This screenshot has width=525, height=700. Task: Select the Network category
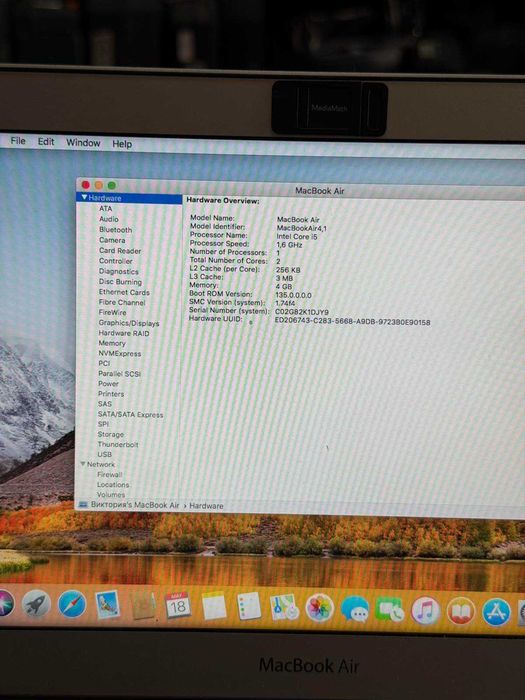click(101, 464)
